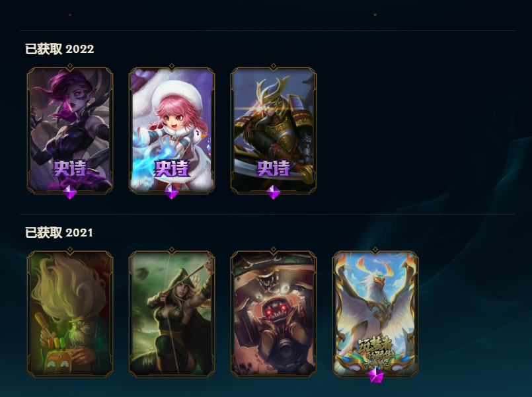The width and height of the screenshot is (532, 397).
Task: Open the purple-haired witch skin card
Action: 70,131
